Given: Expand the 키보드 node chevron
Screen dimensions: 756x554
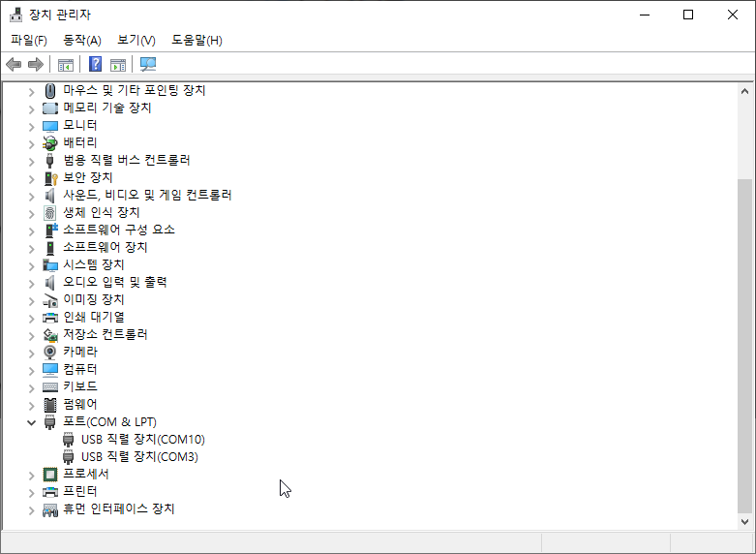Looking at the screenshot, I should coord(31,388).
